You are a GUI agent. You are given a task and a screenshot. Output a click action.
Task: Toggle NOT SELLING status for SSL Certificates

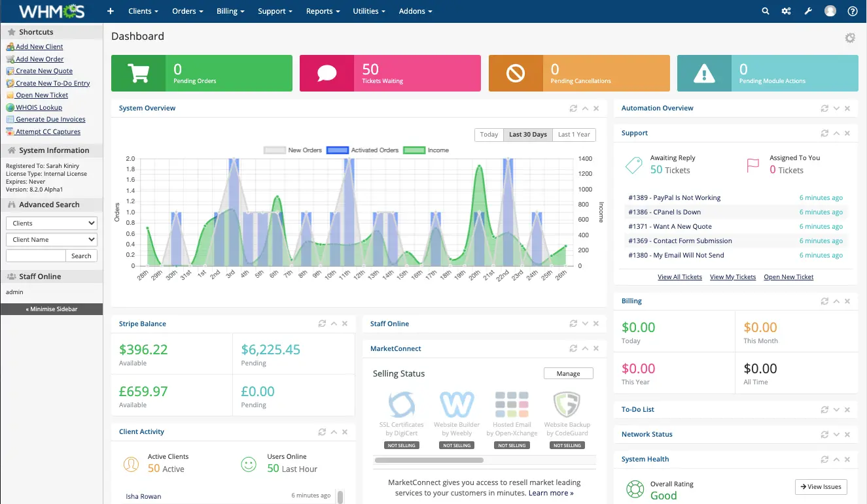(x=401, y=445)
